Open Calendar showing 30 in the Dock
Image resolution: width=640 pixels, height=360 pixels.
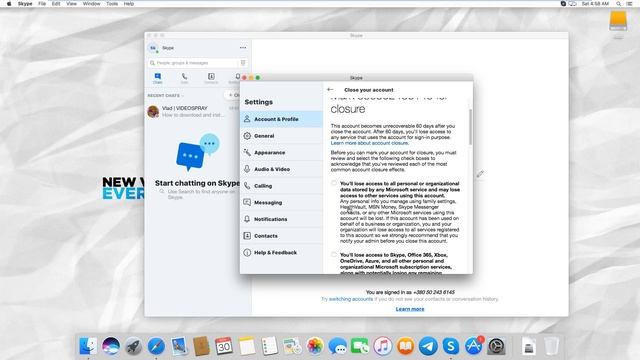(x=224, y=346)
